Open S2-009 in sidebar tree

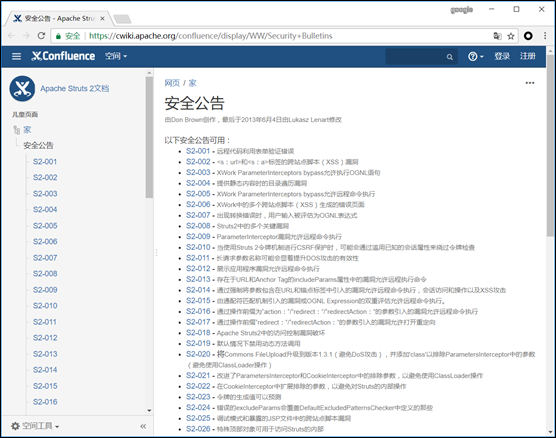point(45,290)
